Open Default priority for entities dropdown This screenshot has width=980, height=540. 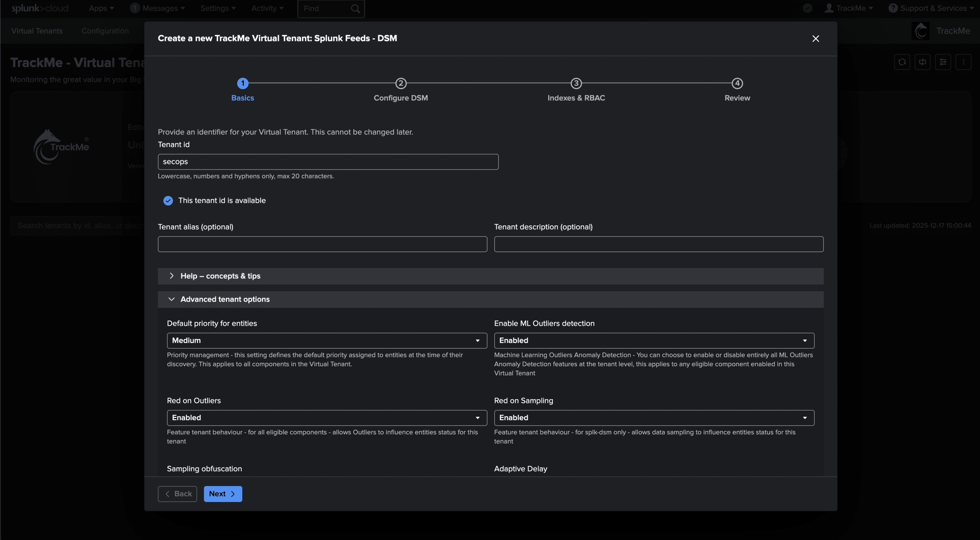327,341
